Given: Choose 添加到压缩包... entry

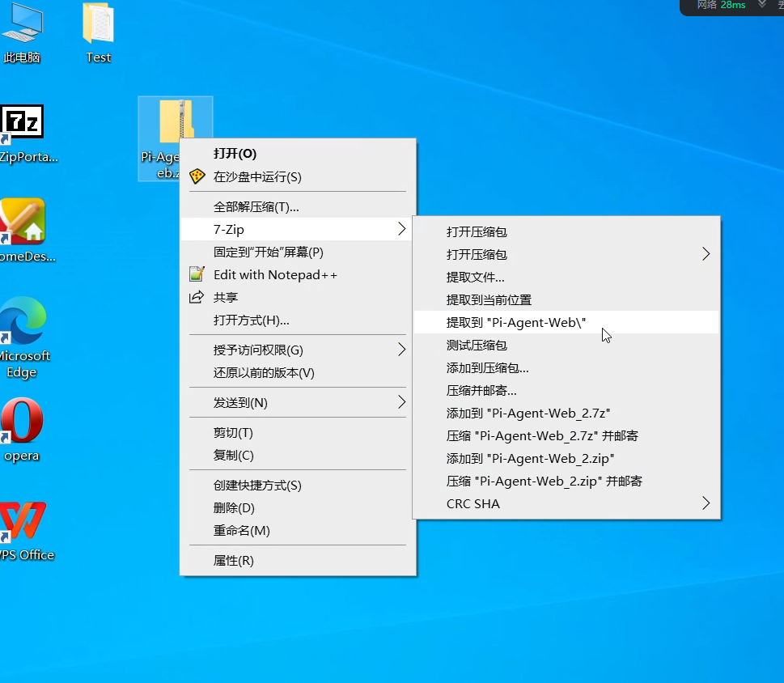Looking at the screenshot, I should tap(566, 368).
